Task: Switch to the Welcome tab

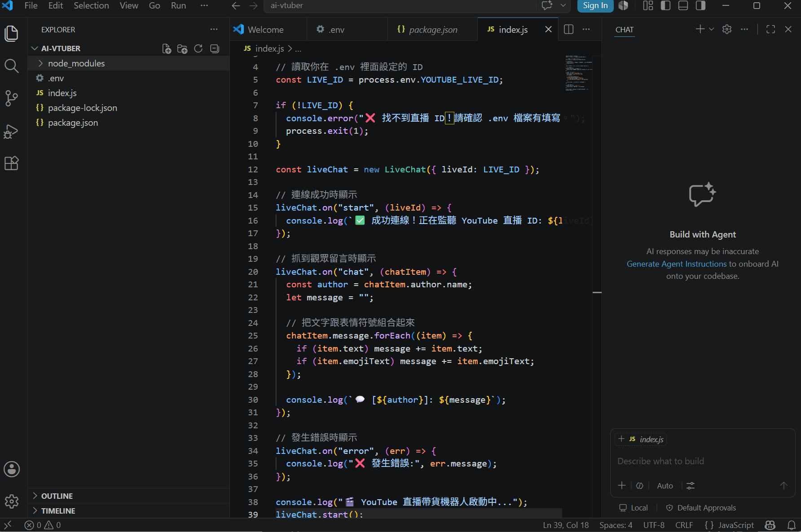Action: tap(268, 30)
